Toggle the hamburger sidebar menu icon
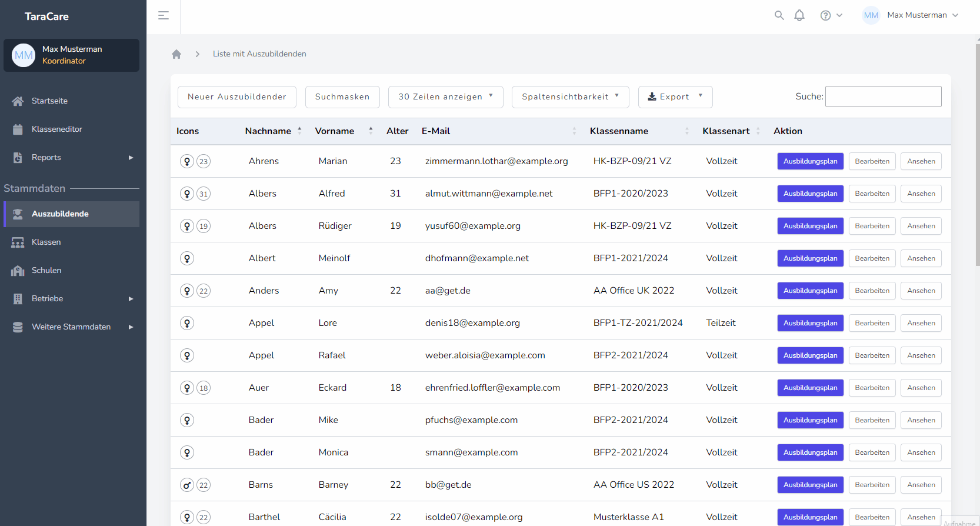Viewport: 980px width, 526px height. 164,15
